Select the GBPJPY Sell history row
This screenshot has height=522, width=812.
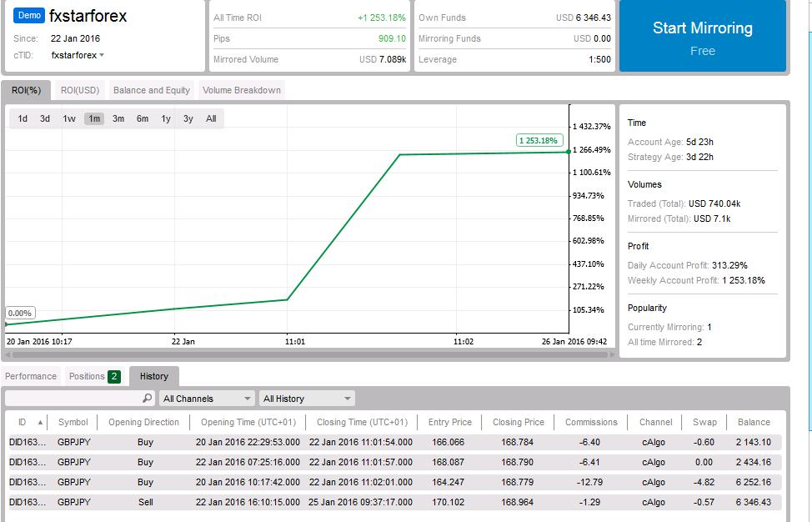(x=394, y=502)
